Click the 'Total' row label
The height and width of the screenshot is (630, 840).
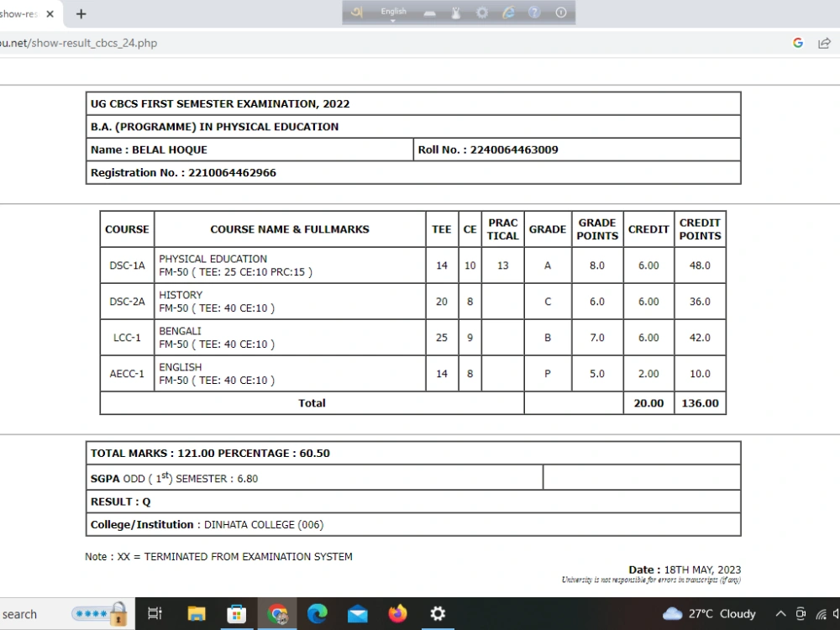[x=312, y=403]
